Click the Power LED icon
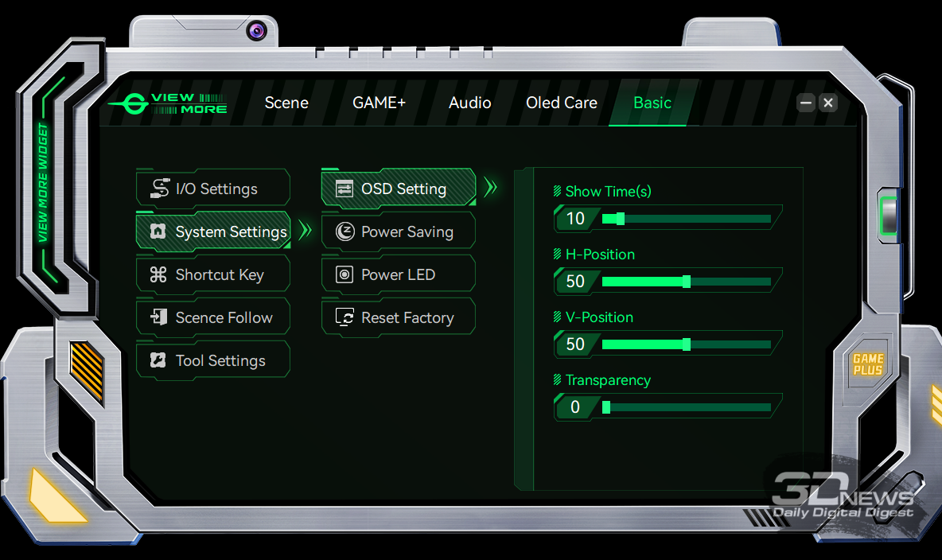The image size is (942, 560). pos(344,274)
